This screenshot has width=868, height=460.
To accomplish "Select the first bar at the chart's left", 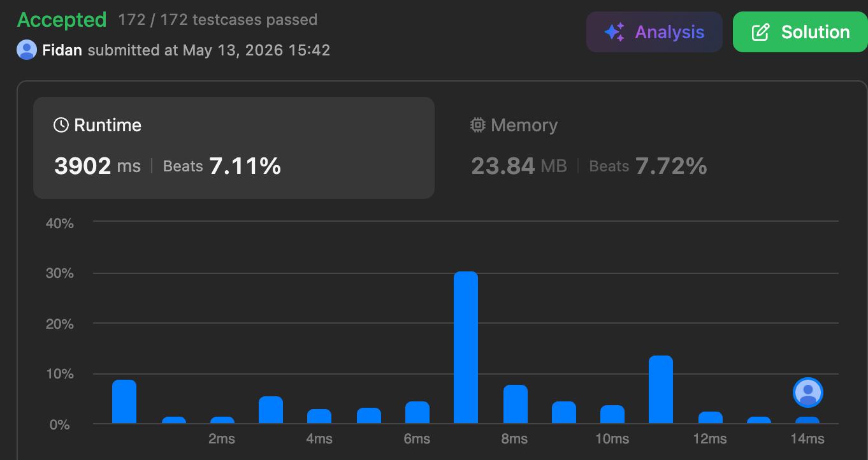I will click(124, 401).
